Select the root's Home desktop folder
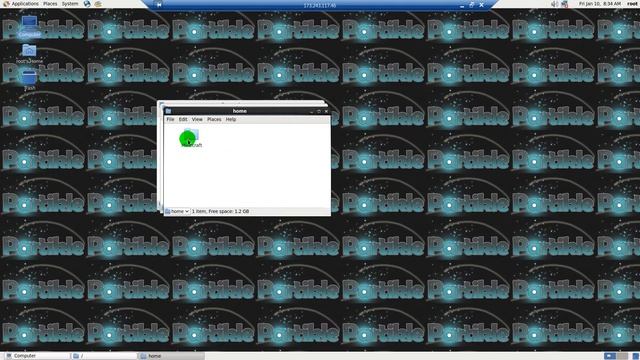Viewport: 640px width, 360px height. 29,54
